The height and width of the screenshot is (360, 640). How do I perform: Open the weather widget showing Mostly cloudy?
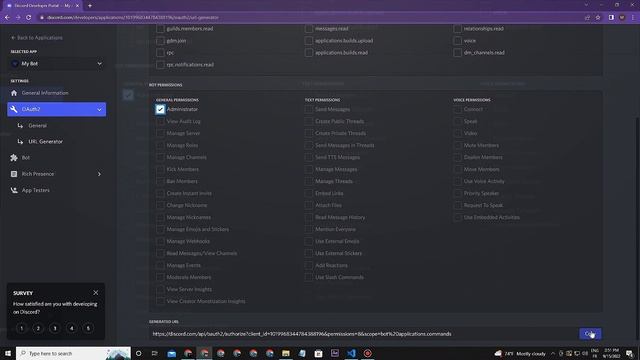click(520, 353)
